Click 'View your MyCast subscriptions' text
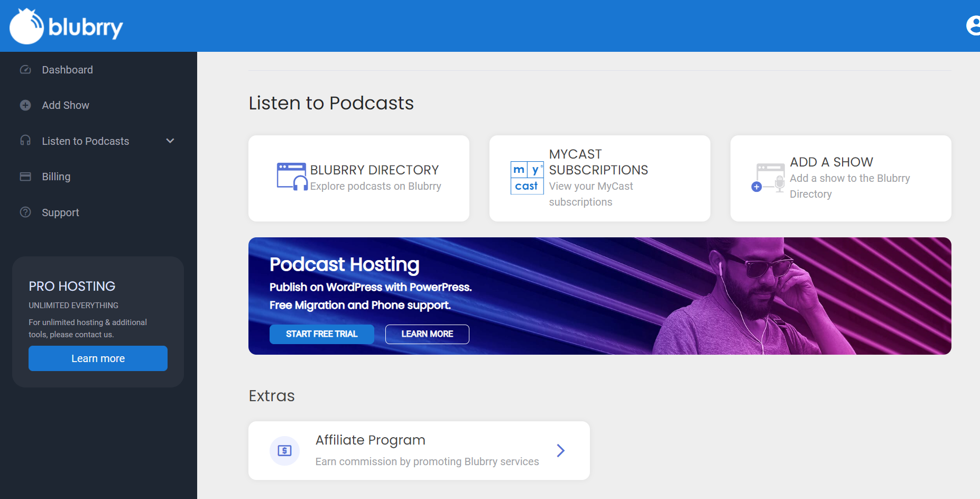Image resolution: width=980 pixels, height=499 pixels. pyautogui.click(x=591, y=194)
